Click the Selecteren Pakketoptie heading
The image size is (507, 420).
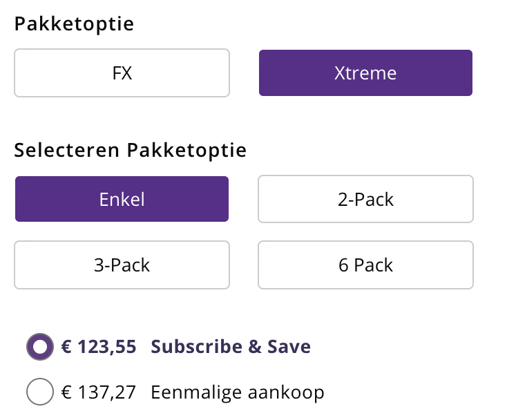click(131, 150)
